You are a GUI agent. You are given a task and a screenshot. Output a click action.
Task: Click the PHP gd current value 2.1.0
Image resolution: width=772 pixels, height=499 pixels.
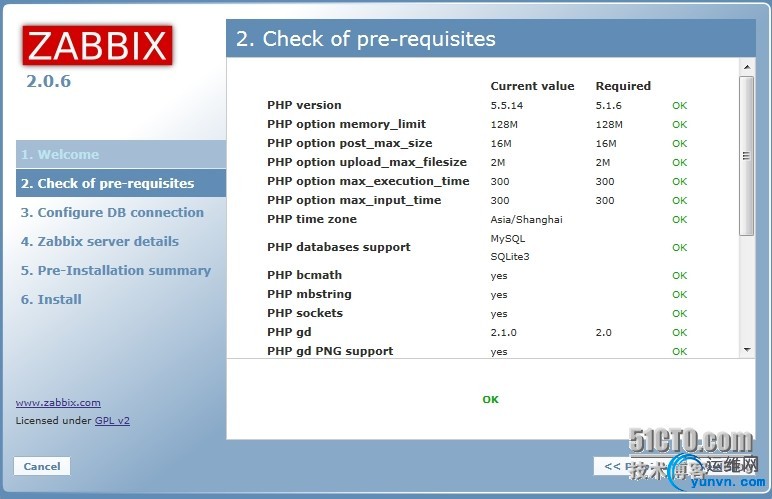click(503, 333)
